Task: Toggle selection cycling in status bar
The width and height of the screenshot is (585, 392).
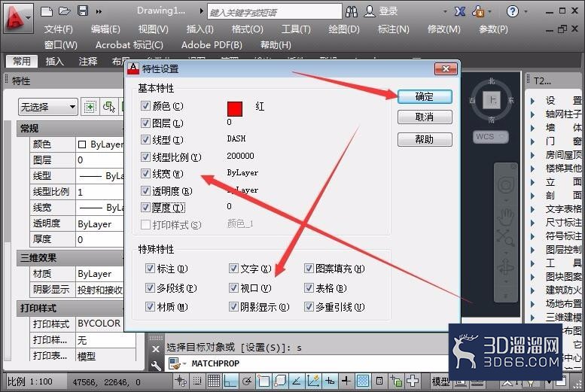Action: pos(396,381)
